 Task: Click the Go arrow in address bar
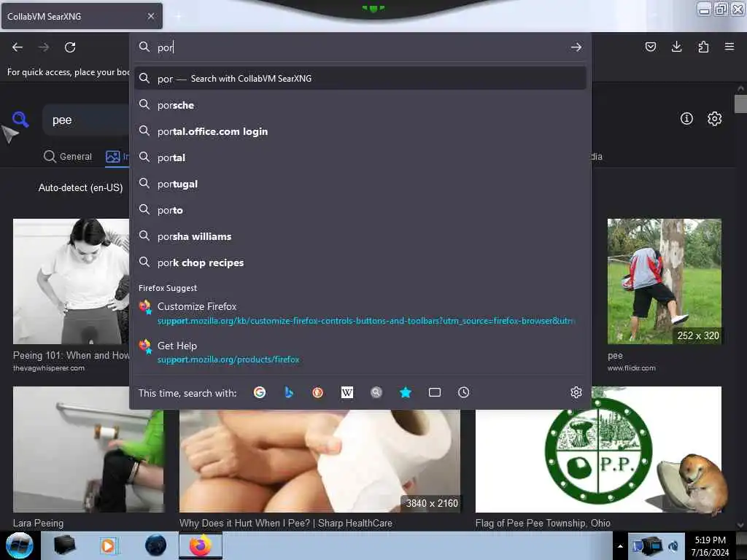pos(576,47)
